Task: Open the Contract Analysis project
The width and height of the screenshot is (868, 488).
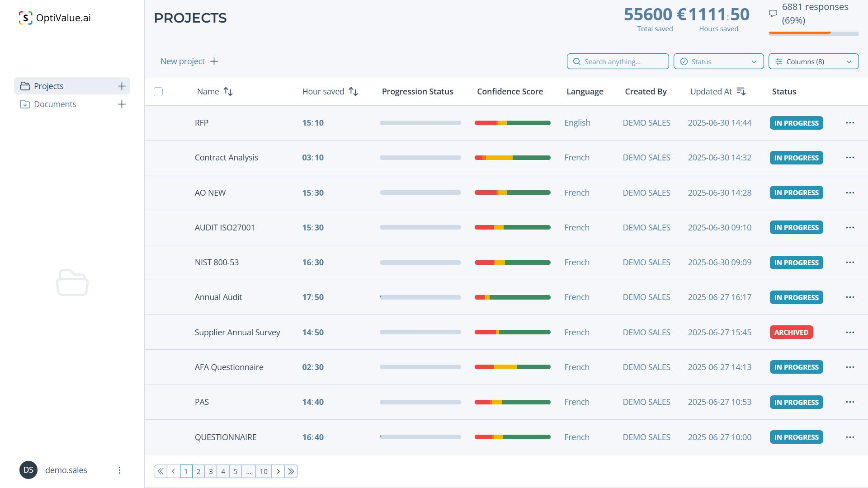Action: (x=226, y=157)
